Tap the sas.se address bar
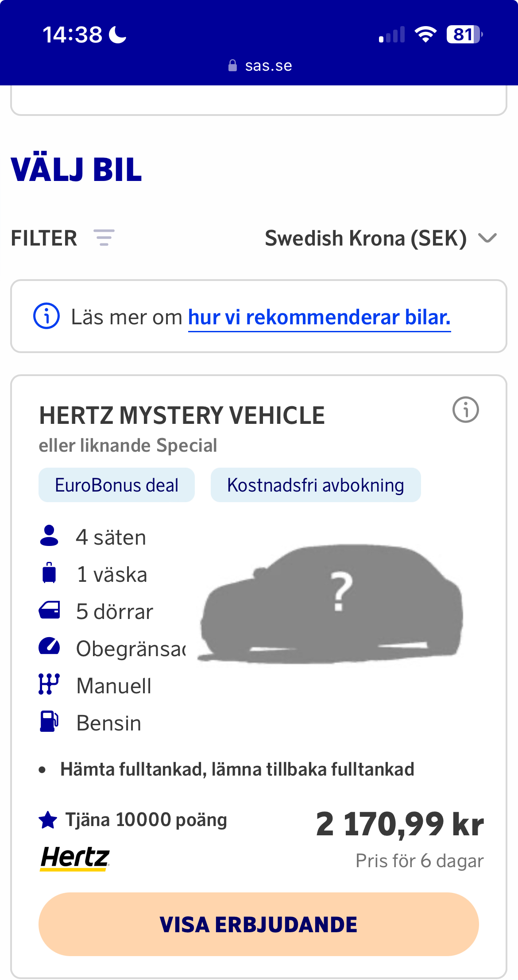This screenshot has width=518, height=980. 260,66
